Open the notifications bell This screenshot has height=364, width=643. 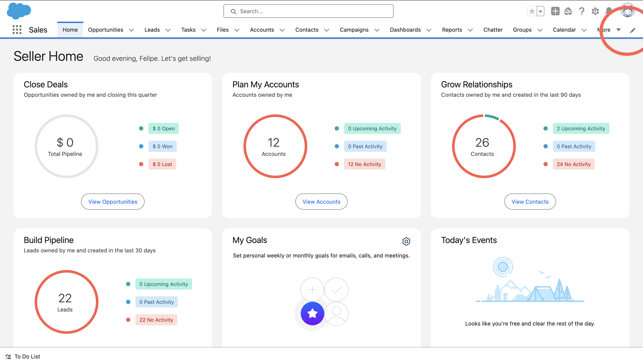[609, 11]
